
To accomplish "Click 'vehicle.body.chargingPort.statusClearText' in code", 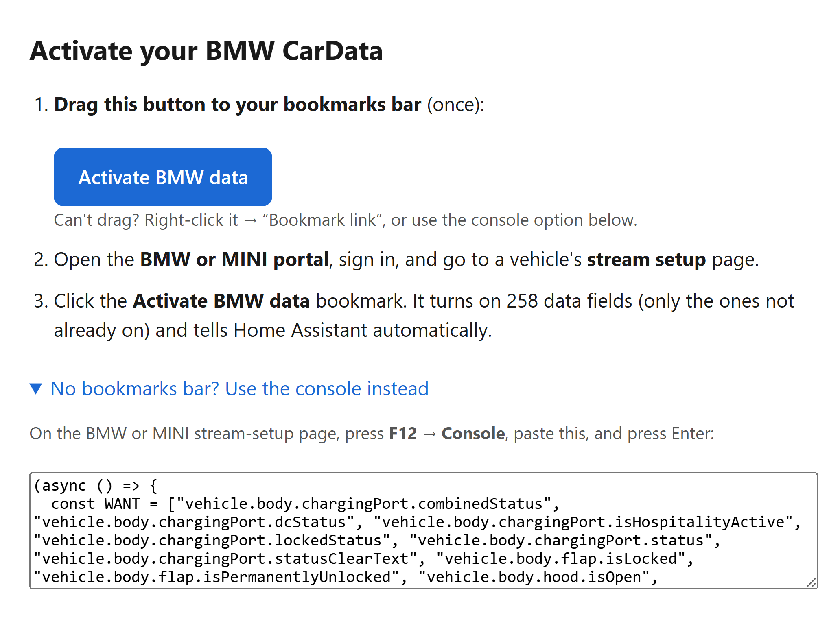I will 225,559.
